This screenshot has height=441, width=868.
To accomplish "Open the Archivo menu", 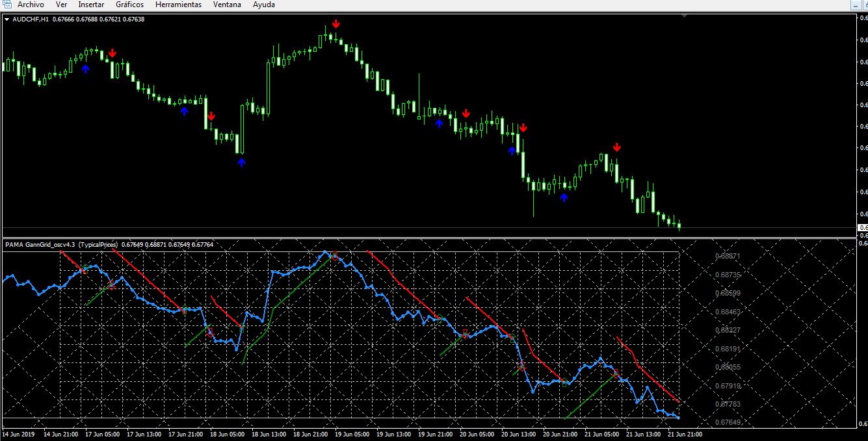I will click(31, 5).
